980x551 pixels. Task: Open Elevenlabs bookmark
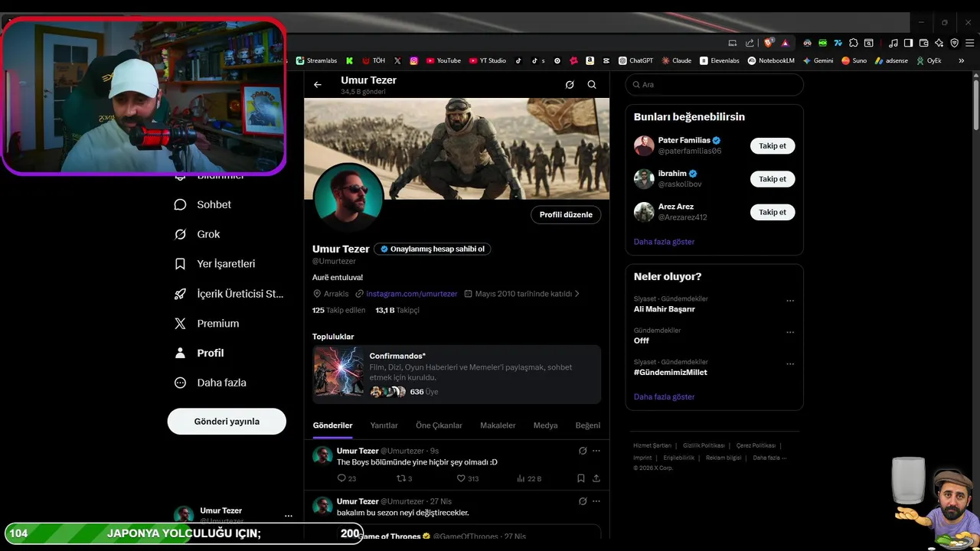720,60
